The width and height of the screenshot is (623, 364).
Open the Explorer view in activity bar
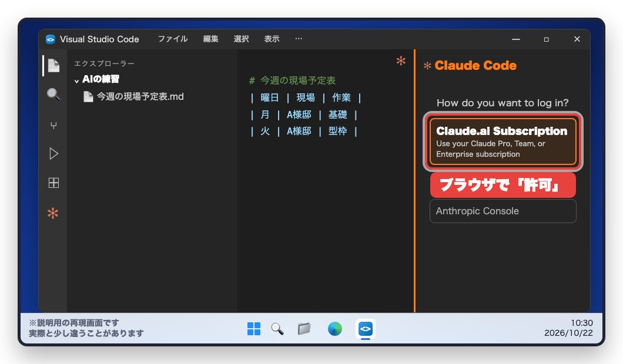pos(53,66)
